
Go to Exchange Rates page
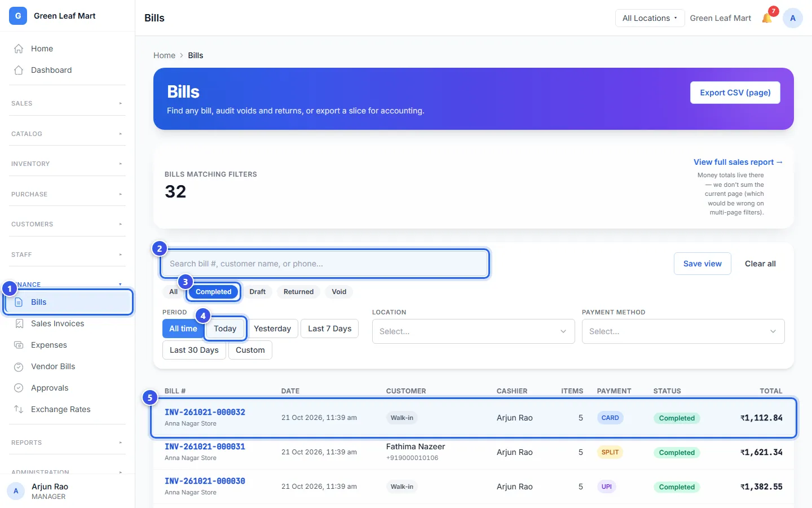pyautogui.click(x=68, y=409)
